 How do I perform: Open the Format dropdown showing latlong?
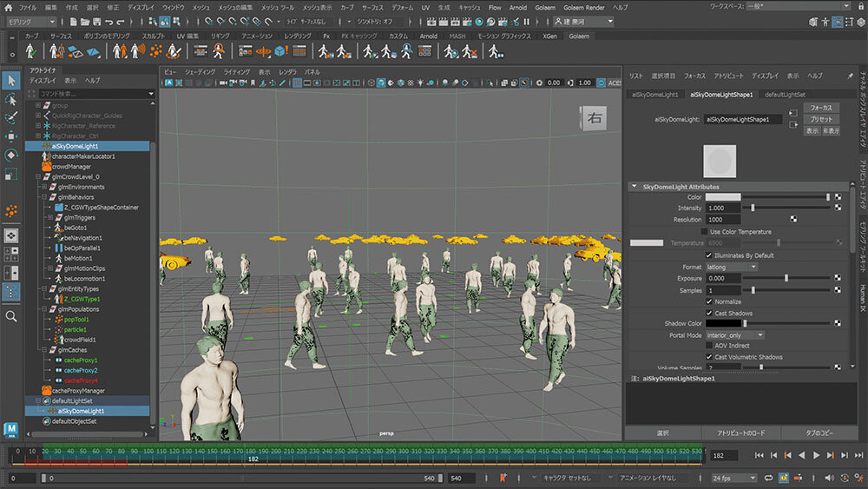(732, 267)
